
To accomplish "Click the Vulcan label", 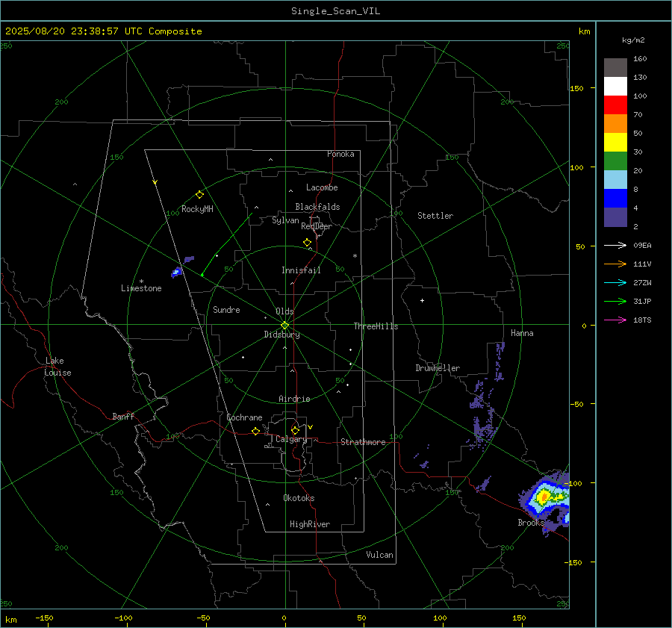I will click(379, 555).
